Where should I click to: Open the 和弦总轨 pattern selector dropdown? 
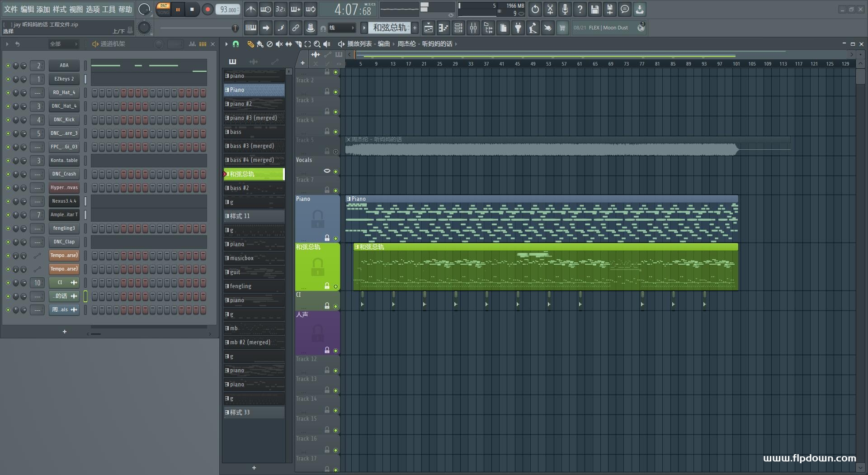click(390, 28)
